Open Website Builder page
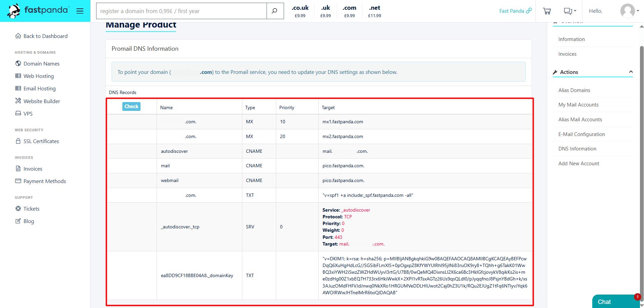The height and width of the screenshot is (308, 644). pos(42,101)
